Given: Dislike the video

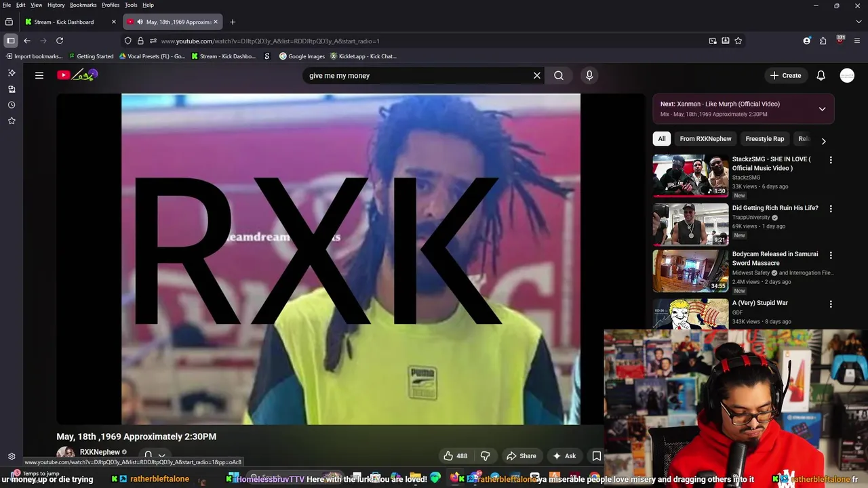Looking at the screenshot, I should [x=485, y=456].
